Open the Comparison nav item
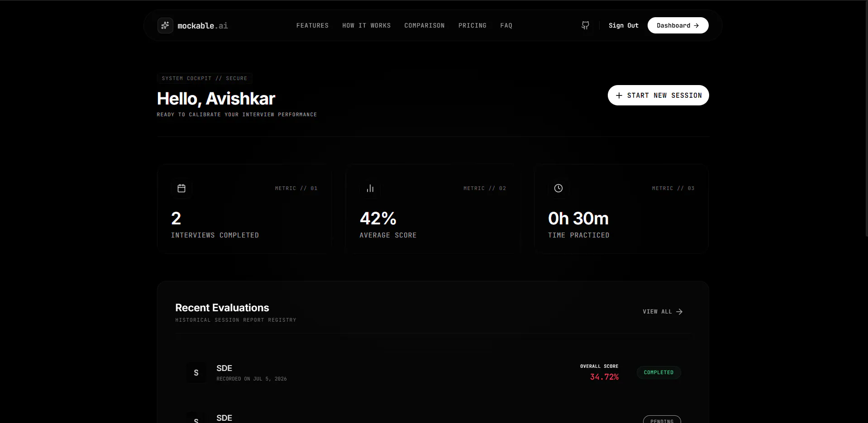 [x=424, y=25]
